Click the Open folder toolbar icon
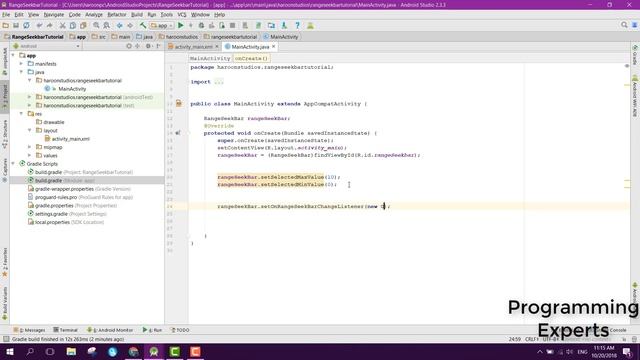This screenshot has width=640, height=360. point(5,25)
